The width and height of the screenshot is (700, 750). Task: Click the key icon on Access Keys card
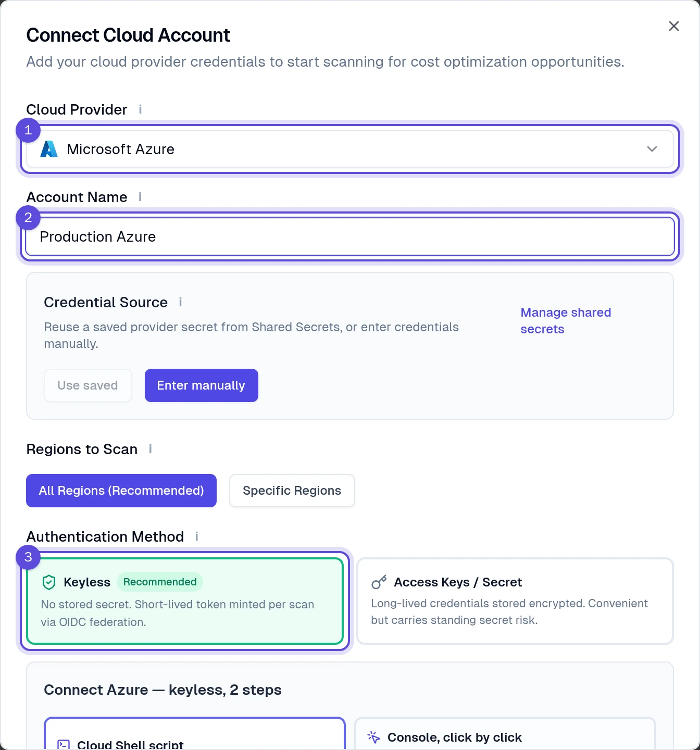[379, 582]
